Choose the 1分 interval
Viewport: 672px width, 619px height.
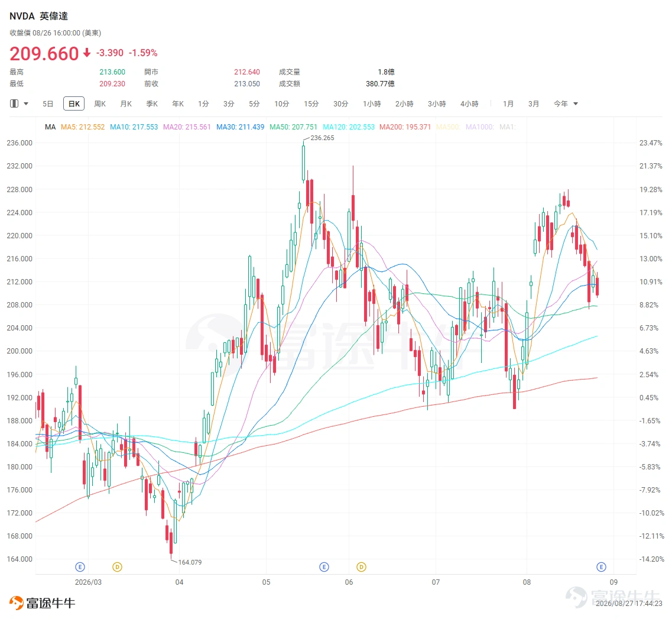(203, 103)
